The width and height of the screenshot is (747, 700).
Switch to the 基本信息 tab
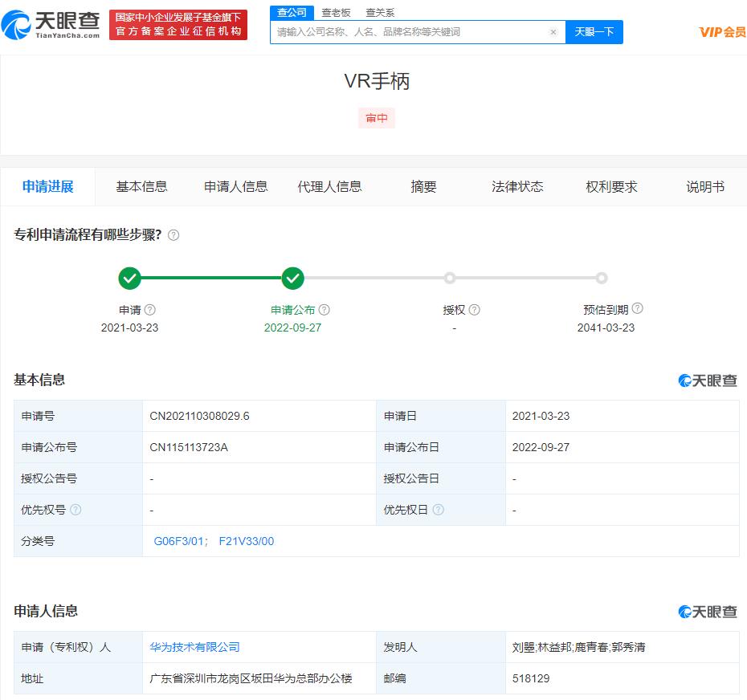click(x=141, y=187)
